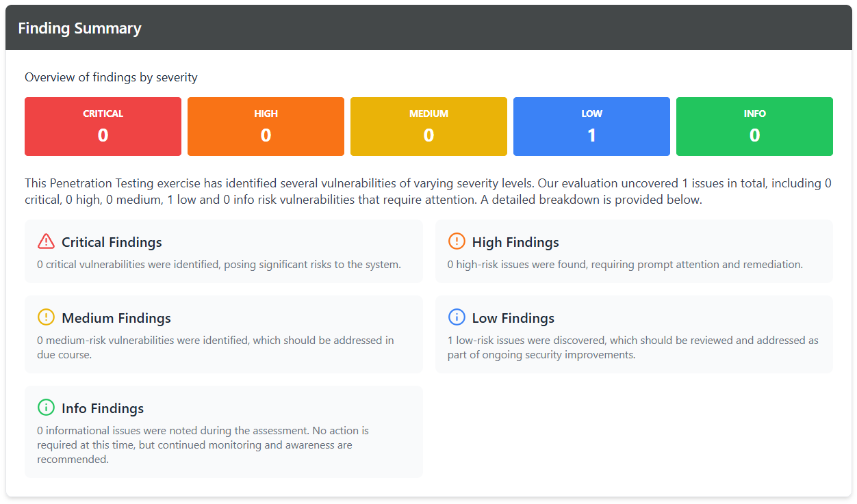The height and width of the screenshot is (504, 857).
Task: Click the Critical Findings heading
Action: (x=112, y=242)
